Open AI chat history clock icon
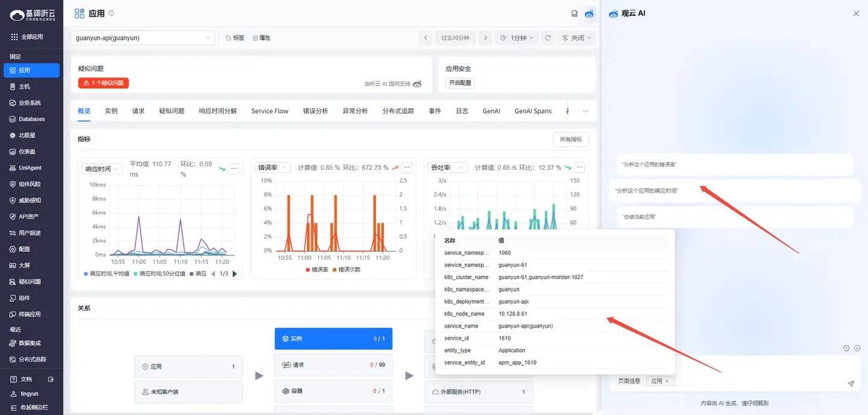 pyautogui.click(x=846, y=348)
